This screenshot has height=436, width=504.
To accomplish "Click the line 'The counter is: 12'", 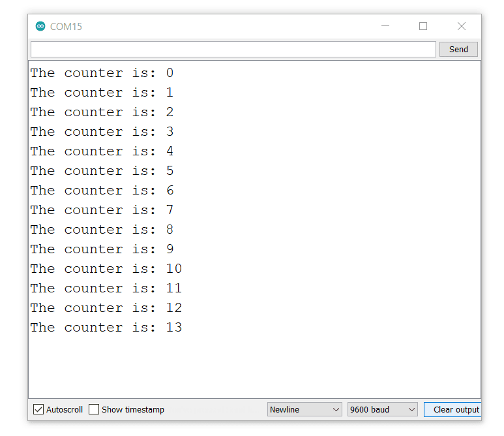I will (106, 308).
